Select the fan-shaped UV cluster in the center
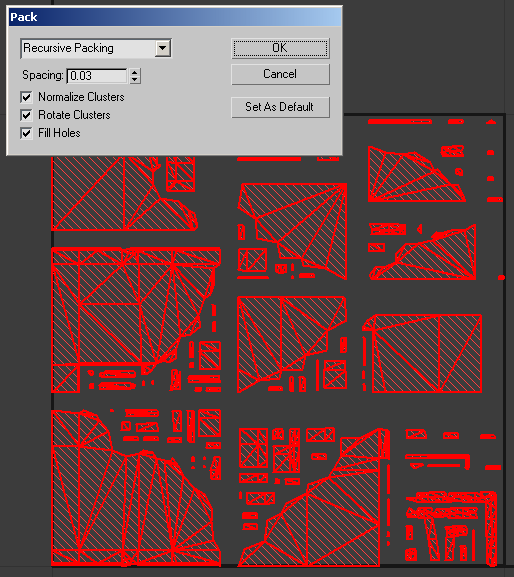Viewport: 514px width, 577px height. click(x=293, y=231)
